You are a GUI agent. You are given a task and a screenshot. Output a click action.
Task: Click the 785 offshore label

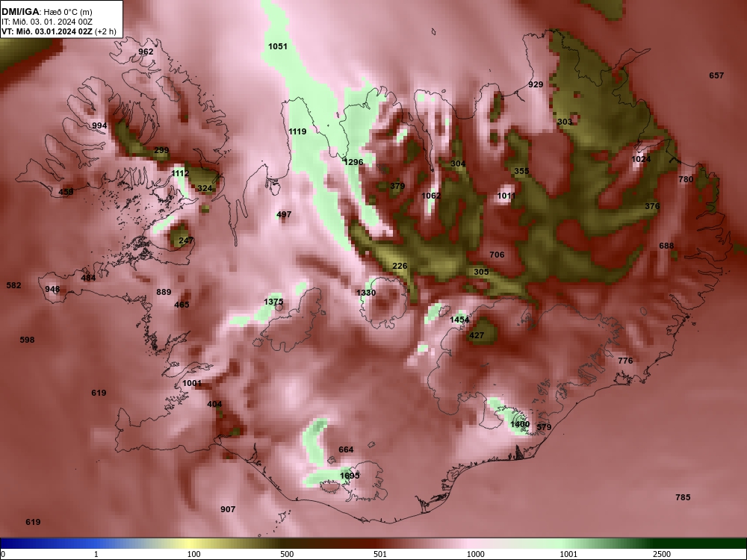[683, 497]
